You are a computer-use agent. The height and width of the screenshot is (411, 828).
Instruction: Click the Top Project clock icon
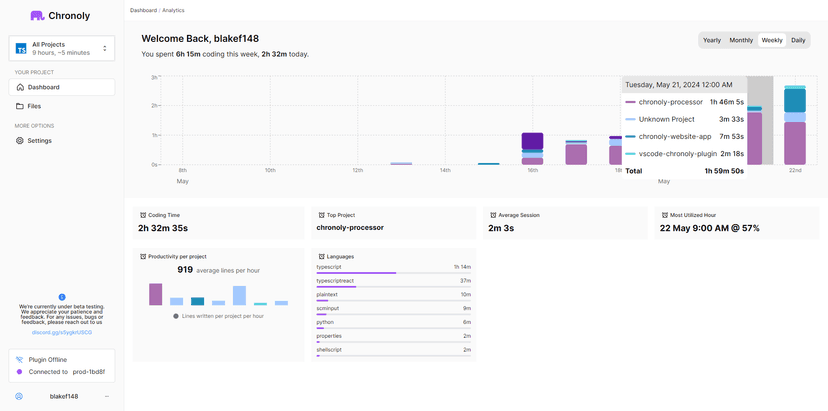[x=322, y=216]
